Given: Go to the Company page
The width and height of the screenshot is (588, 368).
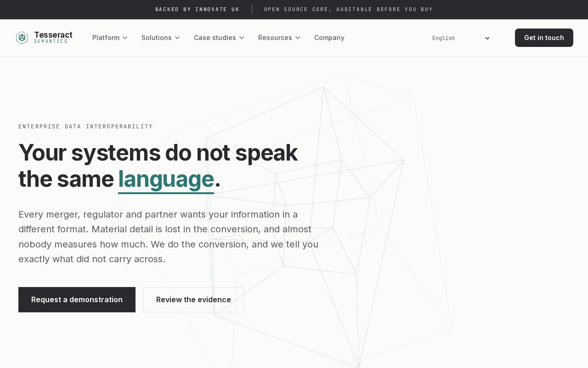Looking at the screenshot, I should coord(329,38).
